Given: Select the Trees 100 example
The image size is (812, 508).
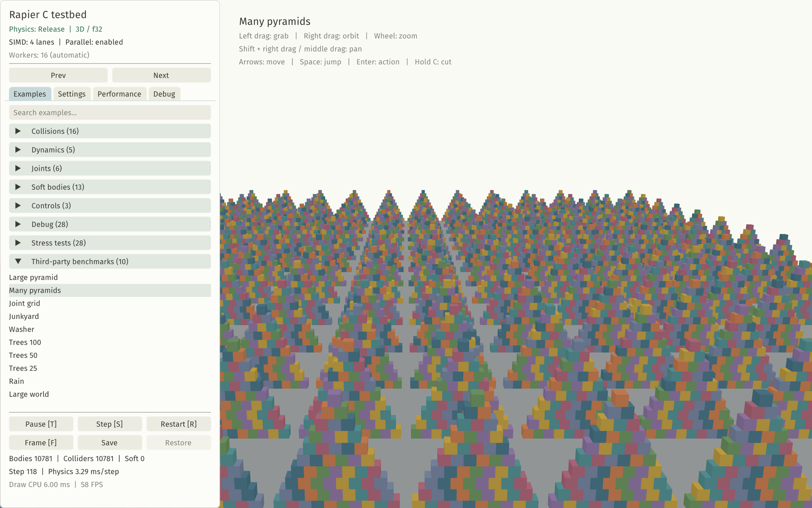Looking at the screenshot, I should pos(110,343).
